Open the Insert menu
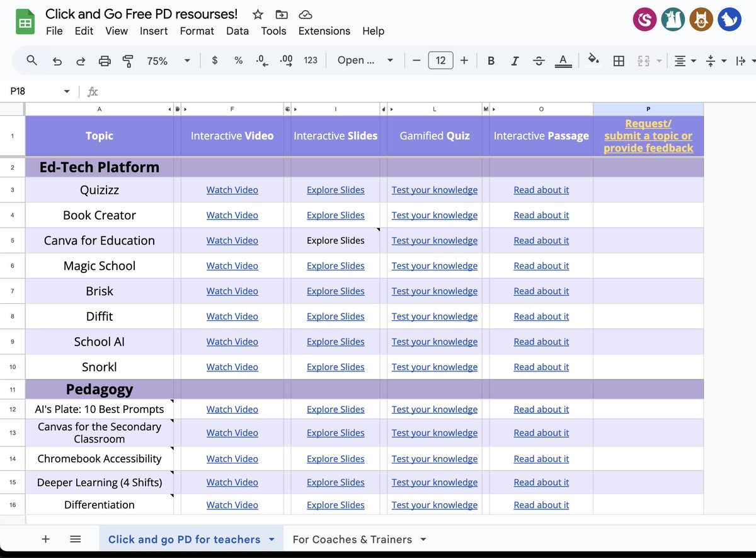The height and width of the screenshot is (558, 756). (x=154, y=31)
